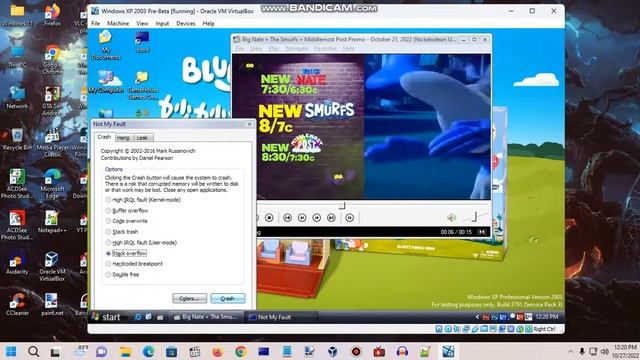
Task: Show hidden icons in Windows 11 tray
Action: click(570, 351)
